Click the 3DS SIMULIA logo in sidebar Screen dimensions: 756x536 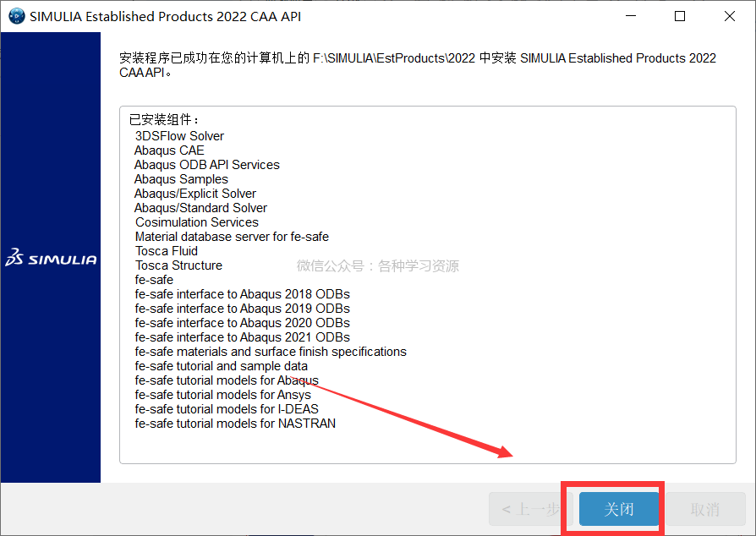(x=51, y=258)
